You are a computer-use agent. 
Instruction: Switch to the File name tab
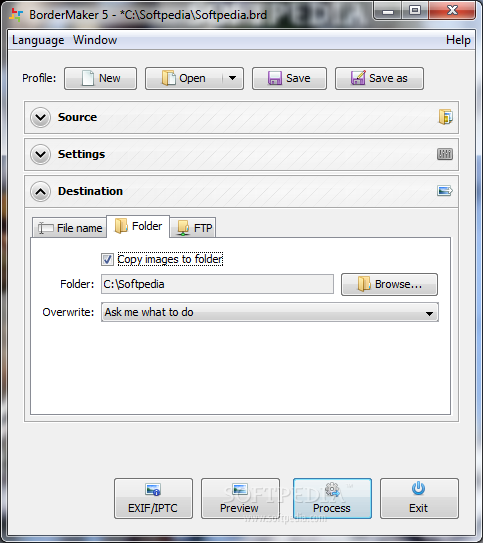70,228
